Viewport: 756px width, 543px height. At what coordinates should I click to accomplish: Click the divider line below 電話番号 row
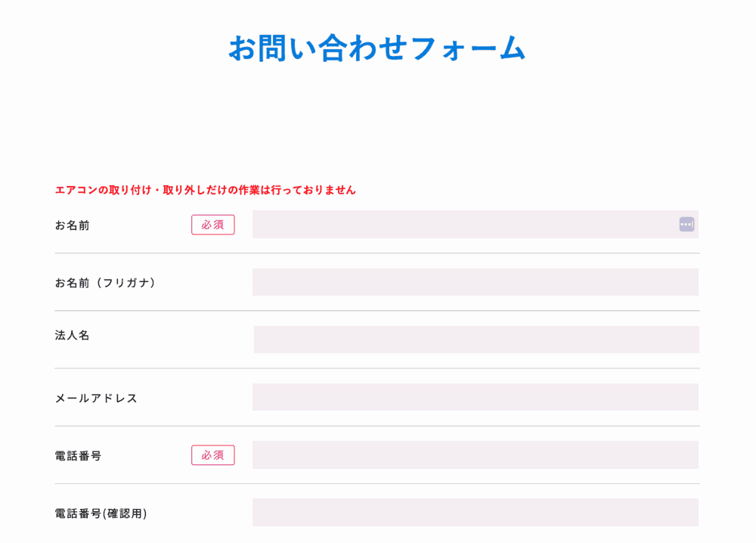(x=377, y=484)
